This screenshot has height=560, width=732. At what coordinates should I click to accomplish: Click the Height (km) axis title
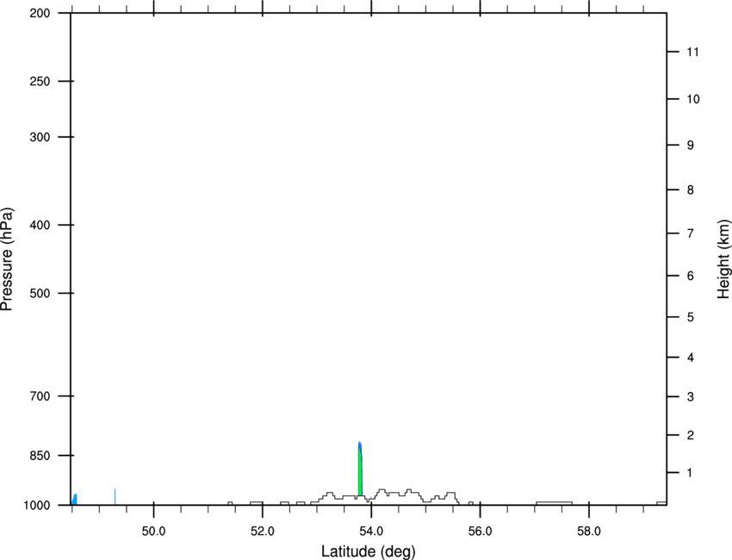pos(723,258)
